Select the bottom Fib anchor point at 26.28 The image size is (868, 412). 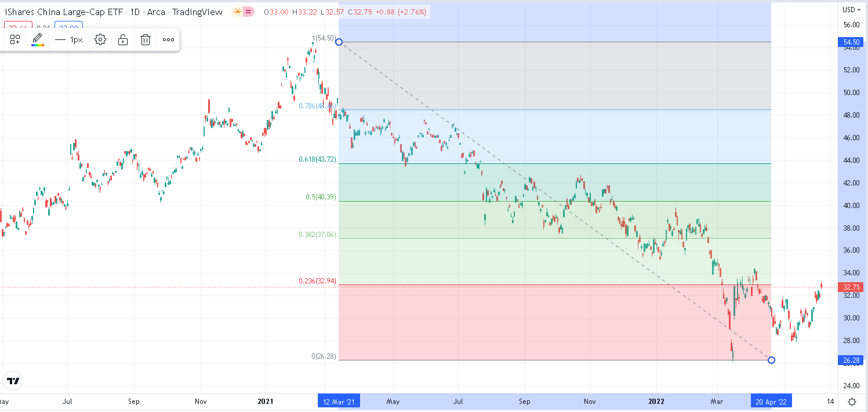(x=771, y=360)
